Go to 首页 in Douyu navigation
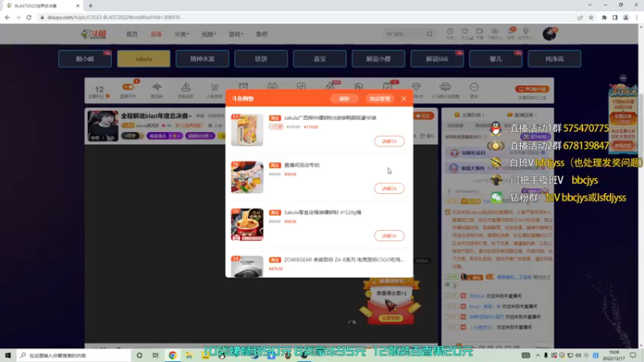The image size is (644, 362). [132, 34]
